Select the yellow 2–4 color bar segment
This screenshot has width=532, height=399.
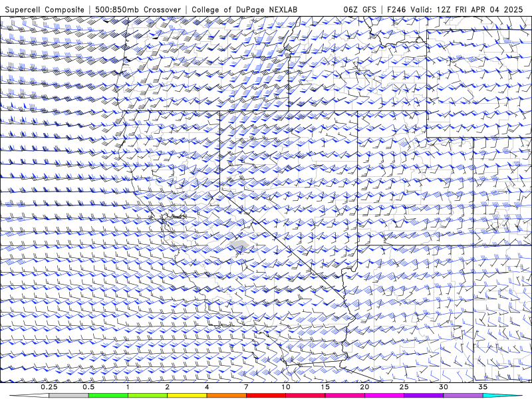coord(187,396)
